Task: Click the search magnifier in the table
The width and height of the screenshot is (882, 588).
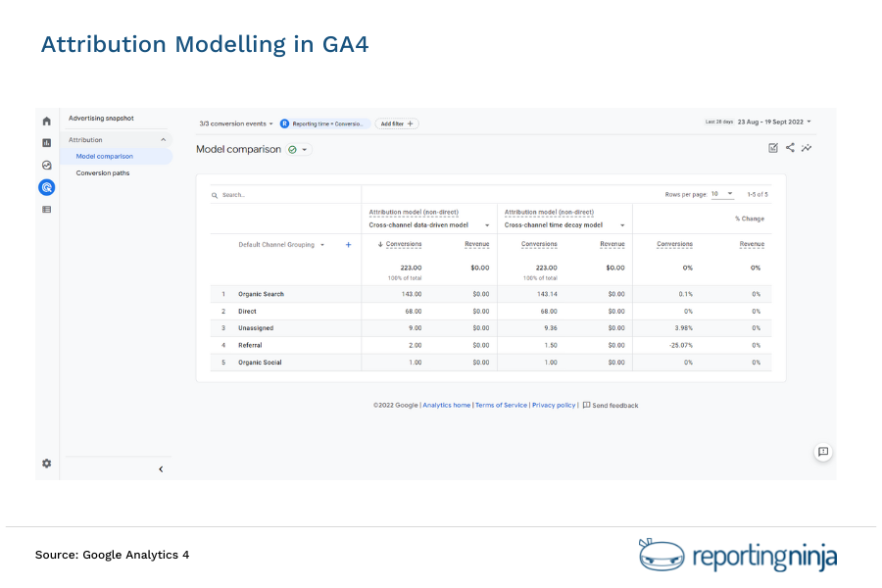Action: point(216,194)
